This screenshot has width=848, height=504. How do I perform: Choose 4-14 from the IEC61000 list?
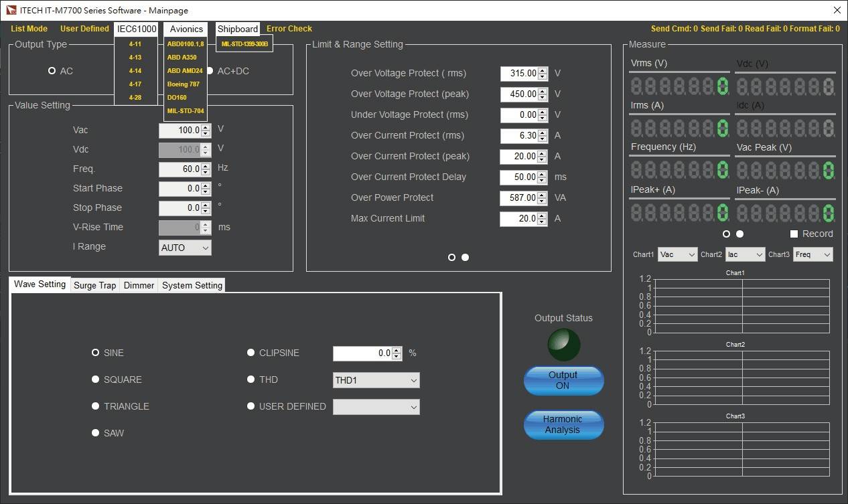(135, 71)
